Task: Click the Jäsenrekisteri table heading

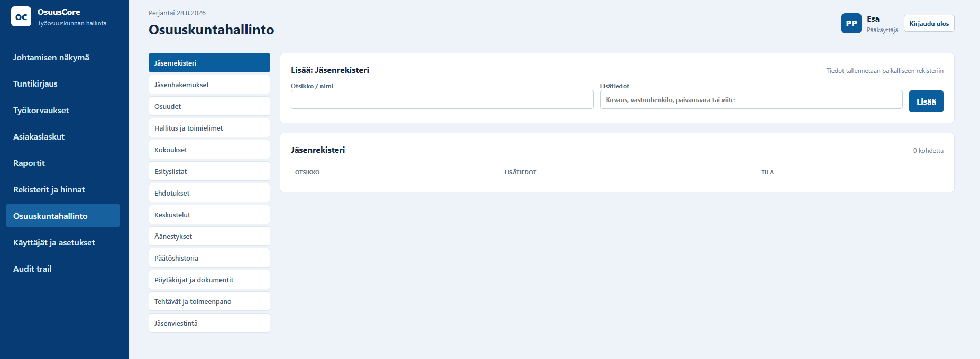Action: point(318,150)
